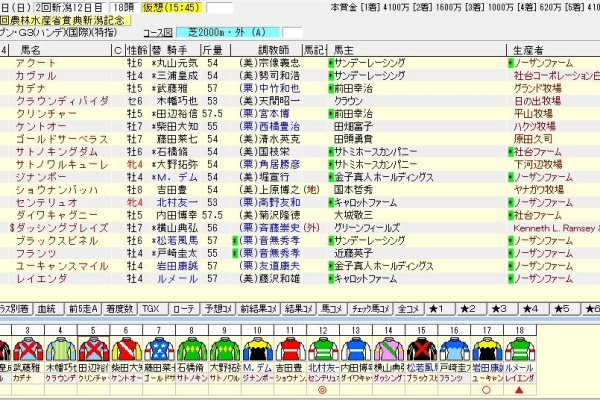Select the number 18 silk icon for レイエンダ
The height and width of the screenshot is (400, 600).
(520, 349)
